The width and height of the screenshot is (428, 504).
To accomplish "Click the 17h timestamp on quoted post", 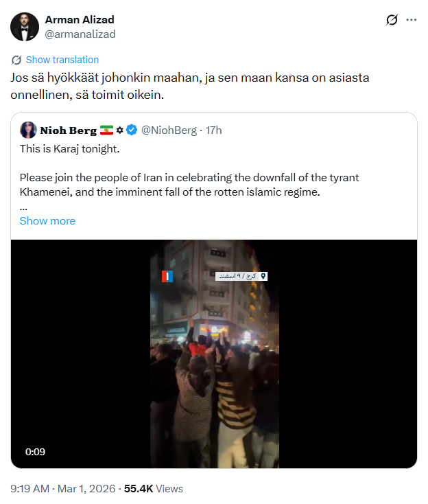I will [213, 130].
